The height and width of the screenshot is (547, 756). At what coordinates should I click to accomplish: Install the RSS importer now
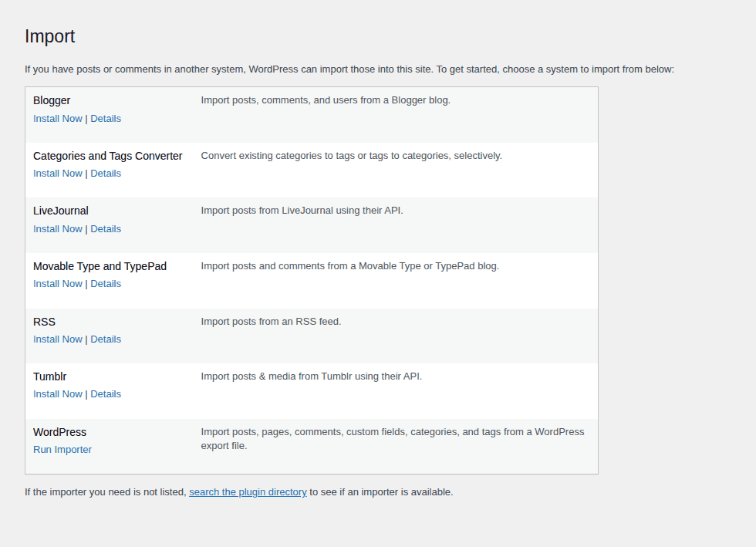coord(57,339)
